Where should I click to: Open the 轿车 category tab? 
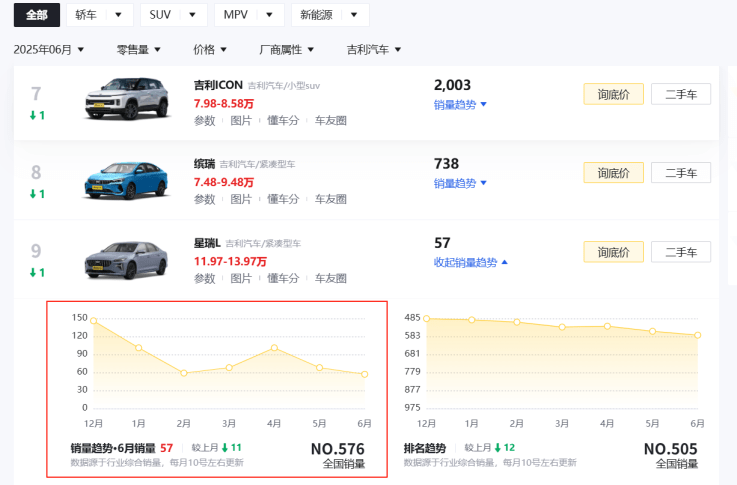click(x=86, y=15)
